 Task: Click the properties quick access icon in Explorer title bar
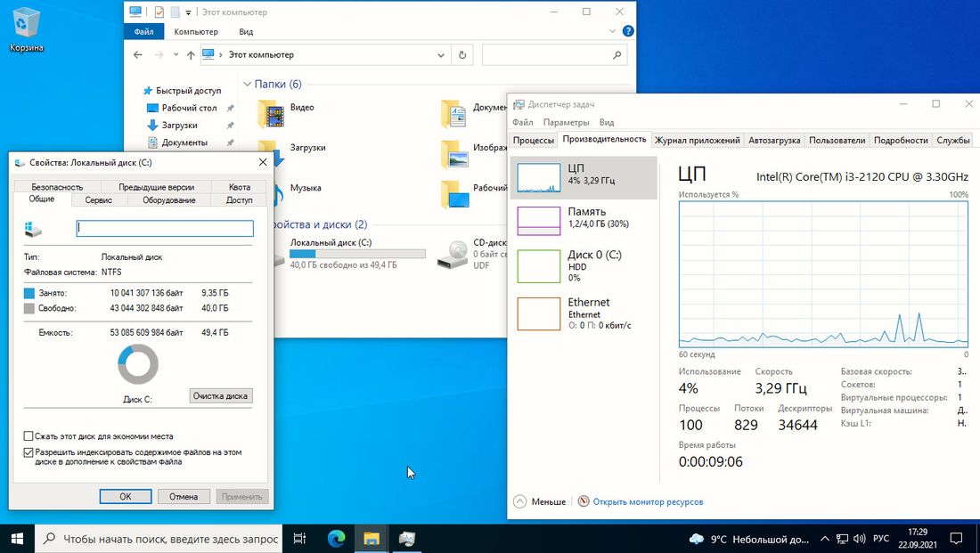click(x=159, y=12)
